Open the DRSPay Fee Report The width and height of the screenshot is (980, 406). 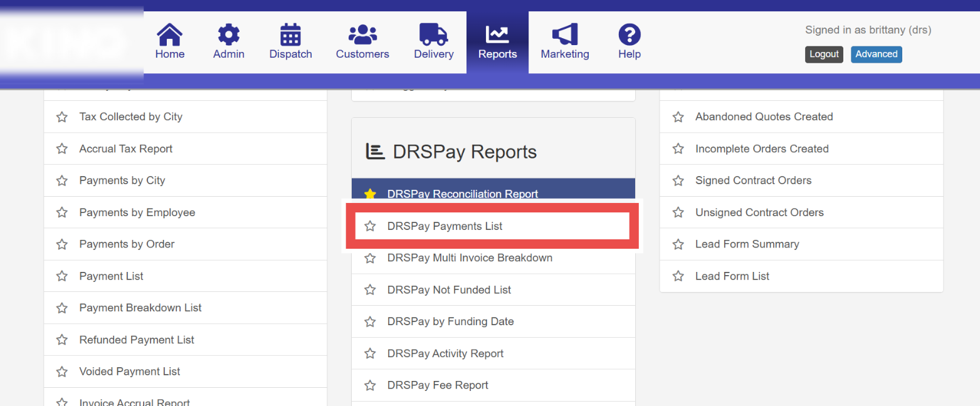point(438,385)
